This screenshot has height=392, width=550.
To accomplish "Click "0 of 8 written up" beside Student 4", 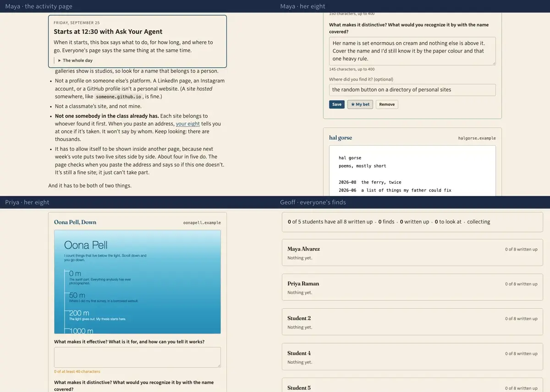I will coord(521,354).
